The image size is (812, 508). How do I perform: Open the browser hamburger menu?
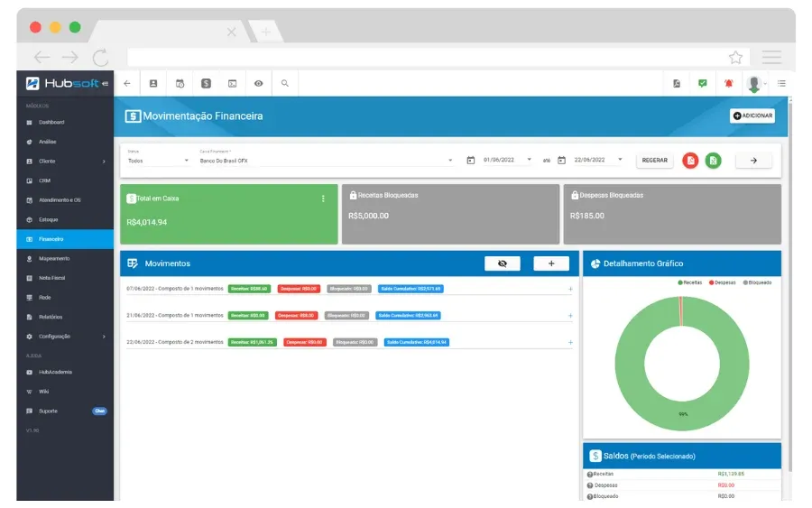pyautogui.click(x=771, y=57)
